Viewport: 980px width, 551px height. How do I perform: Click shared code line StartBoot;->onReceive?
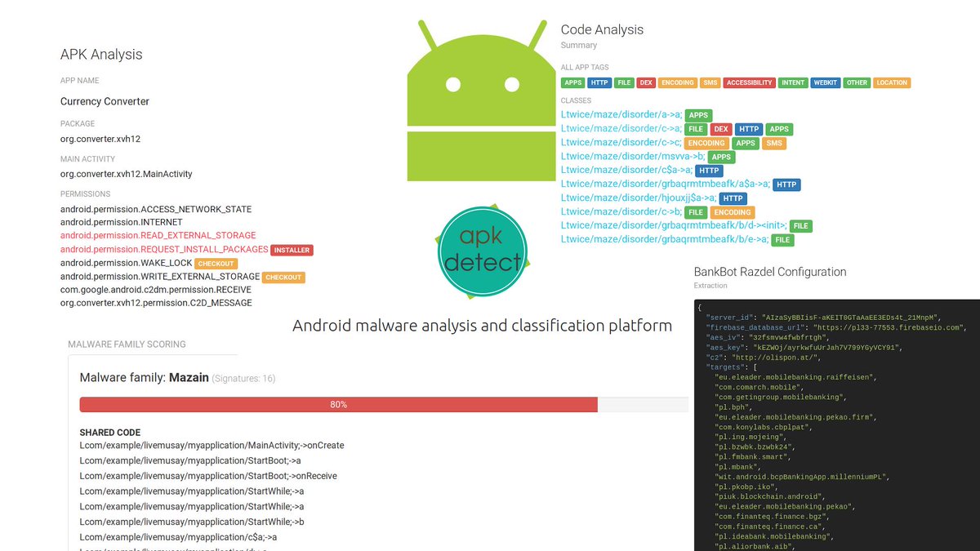click(208, 476)
